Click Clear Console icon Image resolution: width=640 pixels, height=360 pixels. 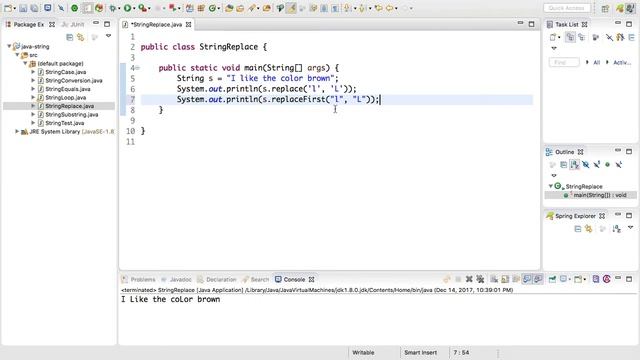coord(494,279)
